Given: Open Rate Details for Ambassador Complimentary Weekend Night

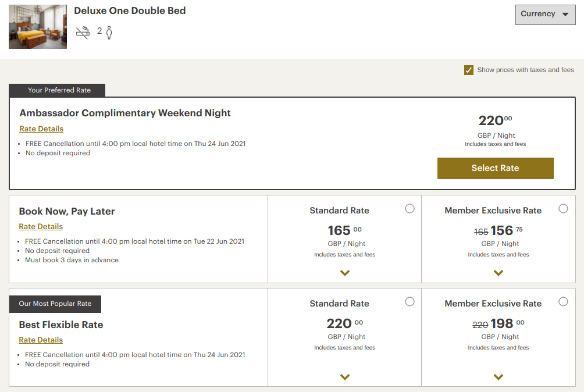Looking at the screenshot, I should click(41, 129).
